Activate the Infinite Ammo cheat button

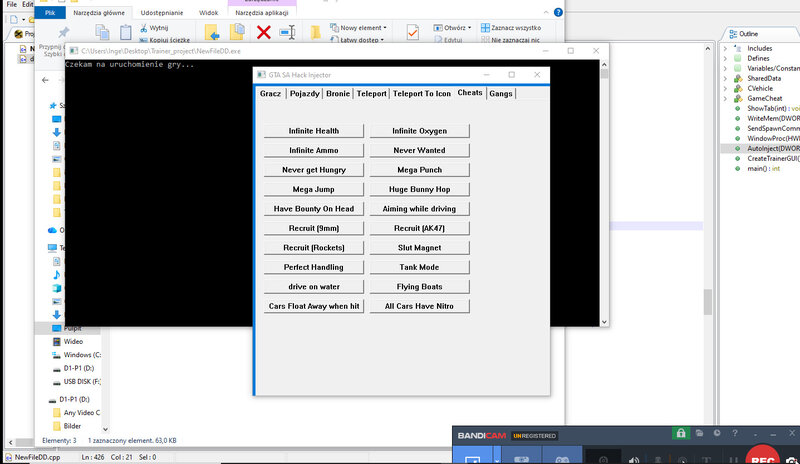coord(314,150)
